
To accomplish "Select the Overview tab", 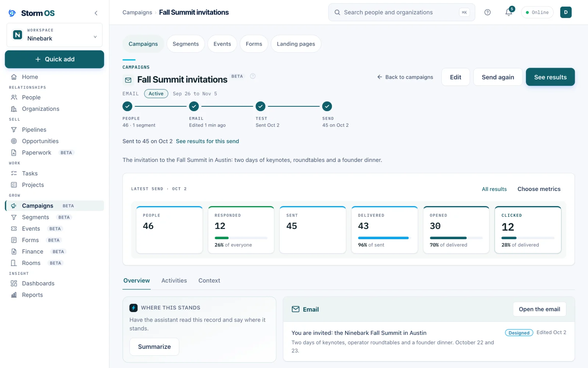I will click(137, 281).
